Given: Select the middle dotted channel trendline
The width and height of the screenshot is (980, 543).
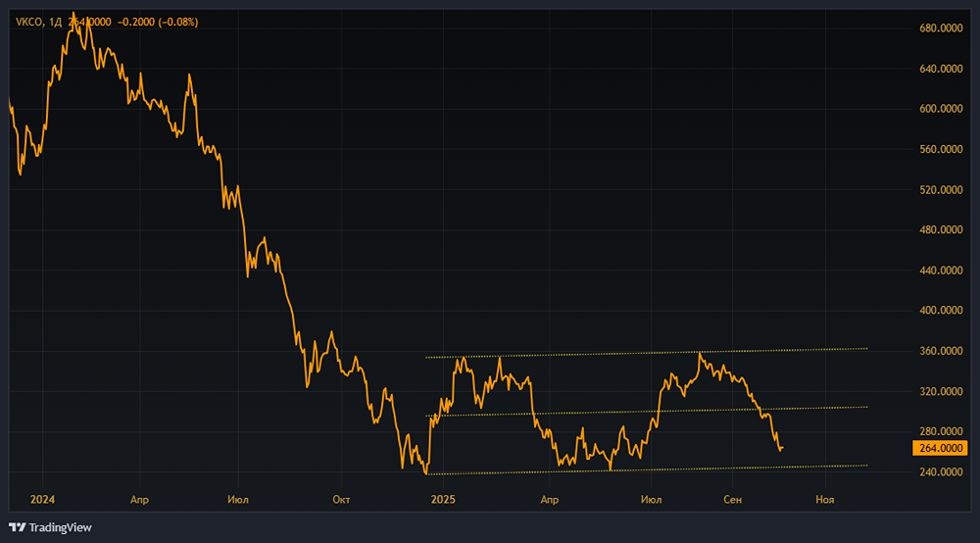Looking at the screenshot, I should click(x=646, y=411).
